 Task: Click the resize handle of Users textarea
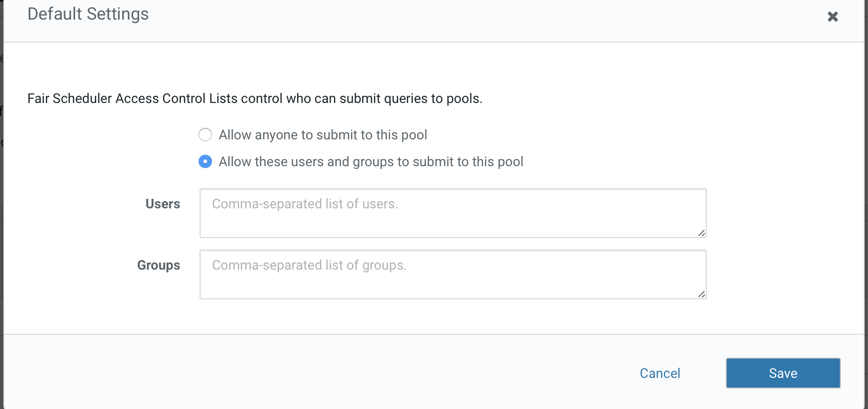coord(701,234)
